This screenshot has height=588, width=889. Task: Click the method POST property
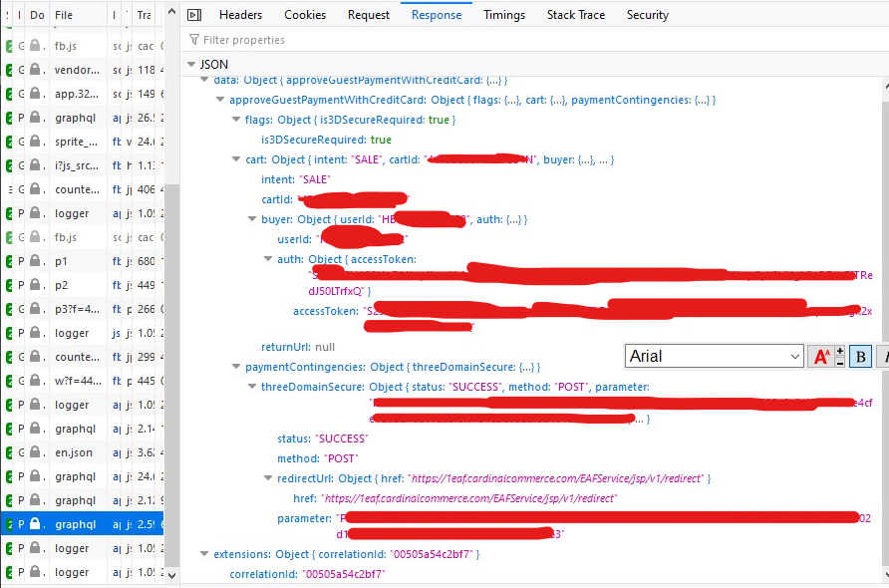tap(318, 458)
